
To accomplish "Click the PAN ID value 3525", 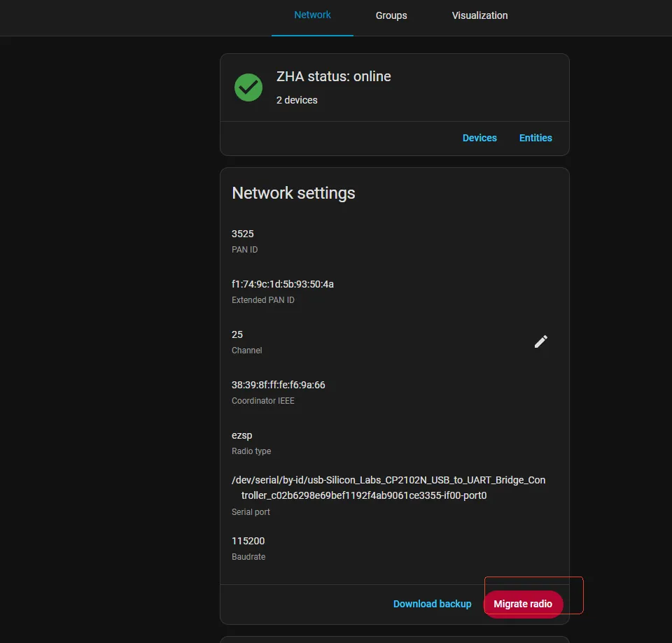I will [x=242, y=234].
